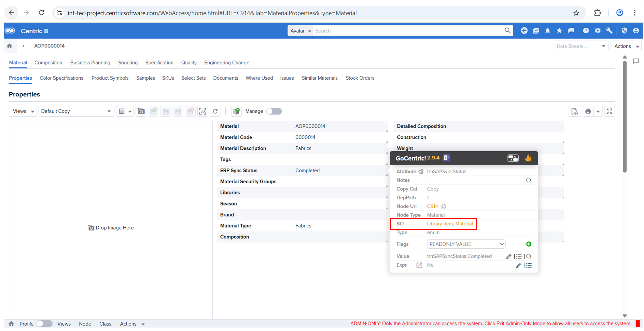Click the GoCentric window switch icon
The width and height of the screenshot is (644, 331).
coord(513,158)
